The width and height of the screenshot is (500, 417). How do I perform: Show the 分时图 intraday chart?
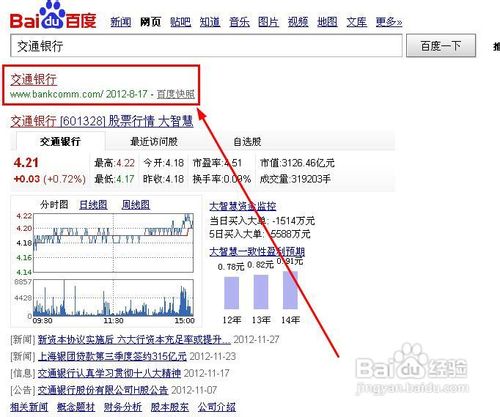coord(54,204)
